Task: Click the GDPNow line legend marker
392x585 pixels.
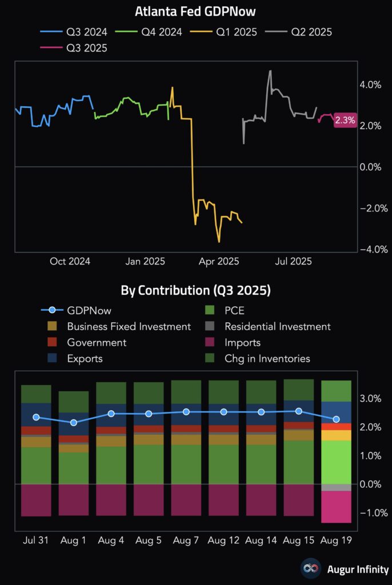Action: (x=53, y=310)
